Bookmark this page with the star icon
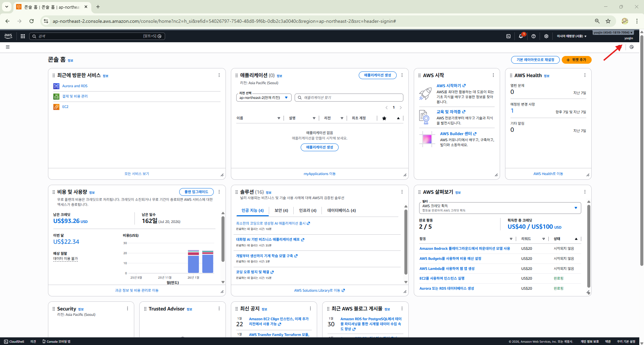The width and height of the screenshot is (644, 345). [608, 21]
